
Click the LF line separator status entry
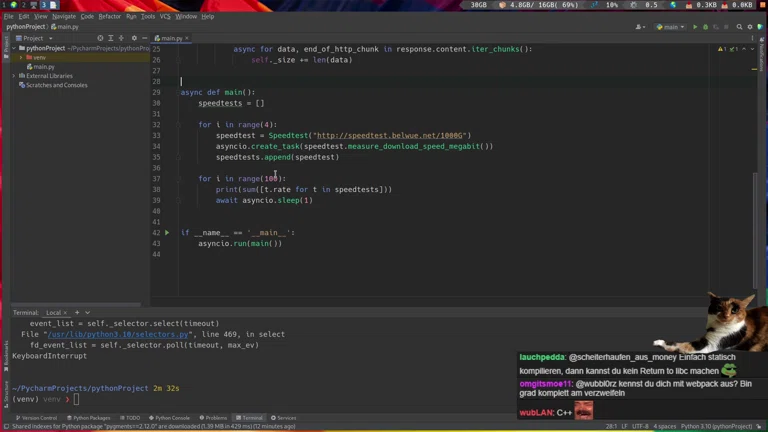coord(624,427)
